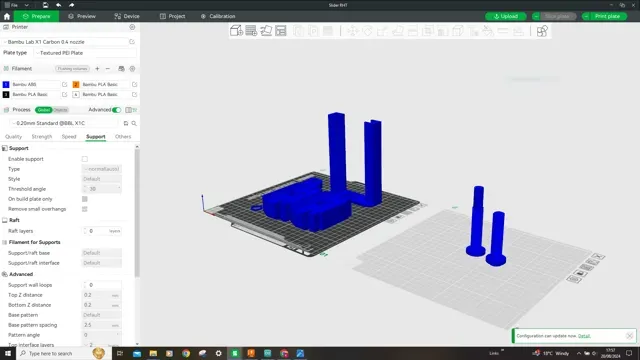Open the 0.20mm Standard process dropdown
Viewport: 640px width, 360px height.
click(64, 123)
